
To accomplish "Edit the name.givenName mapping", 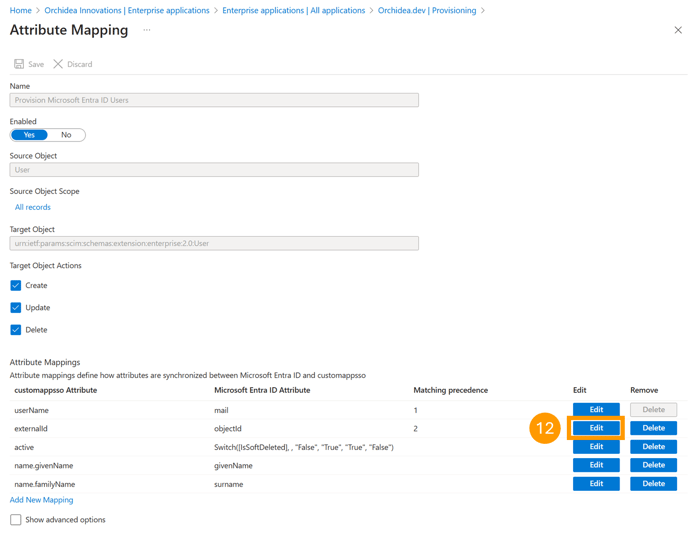I will pyautogui.click(x=596, y=465).
